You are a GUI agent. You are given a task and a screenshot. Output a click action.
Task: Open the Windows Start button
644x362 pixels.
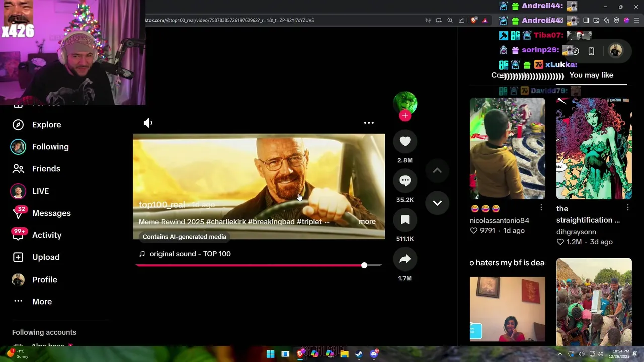tap(270, 354)
